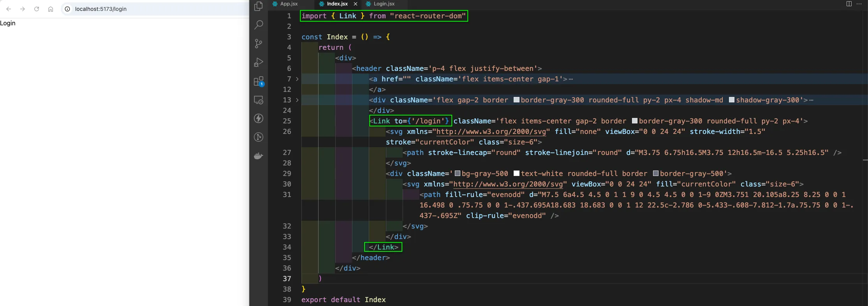Follow the w3.org svg link on line 26

[x=491, y=132]
